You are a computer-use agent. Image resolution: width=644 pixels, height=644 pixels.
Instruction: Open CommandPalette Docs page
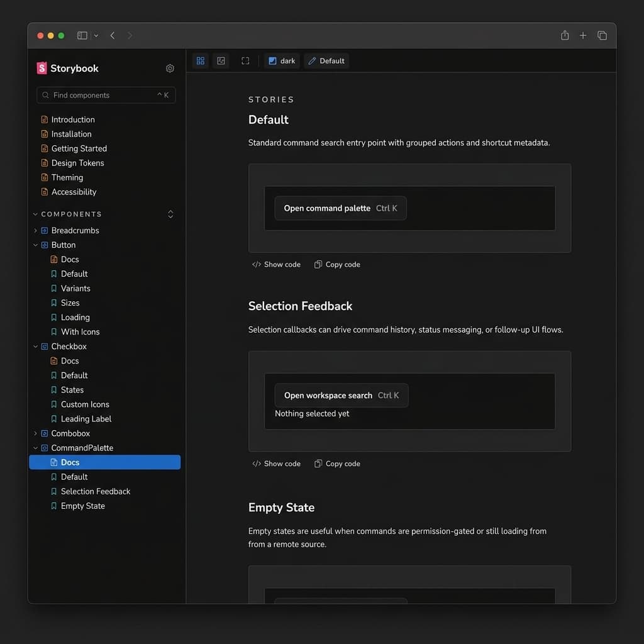pos(105,462)
